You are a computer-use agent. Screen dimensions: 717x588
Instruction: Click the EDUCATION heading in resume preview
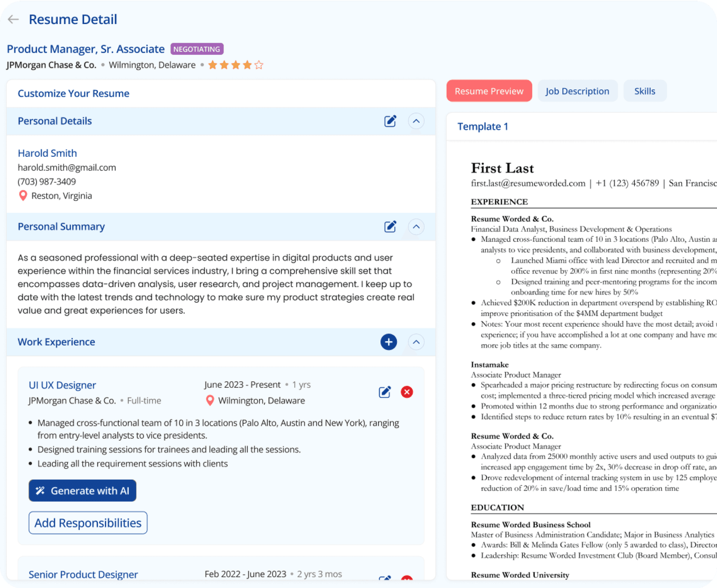click(497, 508)
